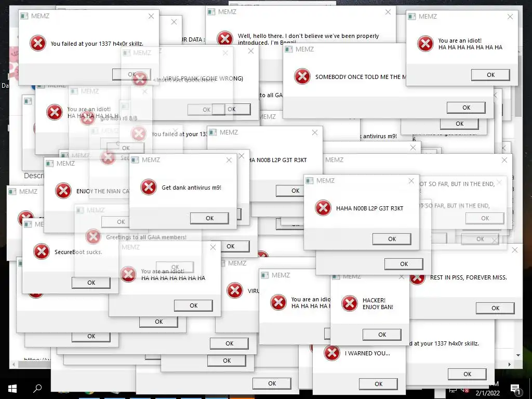Viewport: 532px width, 399px height.
Task: Click error icon beside Get dank antivirus m9!
Action: [149, 187]
